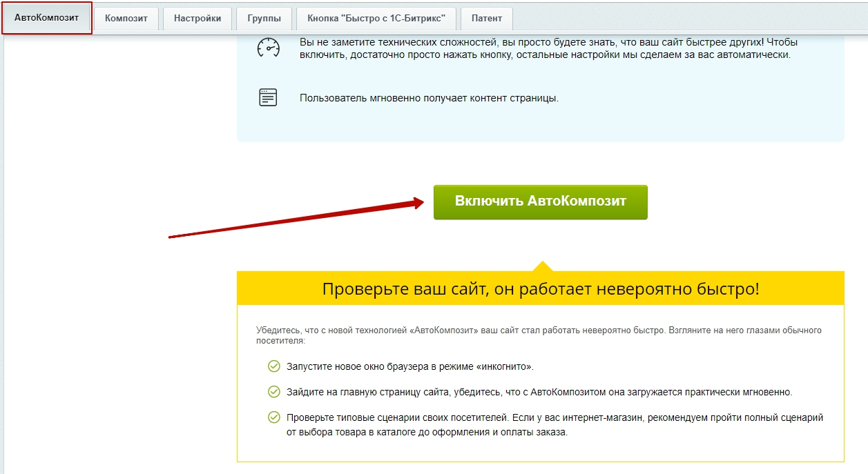
Task: Open the Композит tab
Action: pyautogui.click(x=126, y=19)
